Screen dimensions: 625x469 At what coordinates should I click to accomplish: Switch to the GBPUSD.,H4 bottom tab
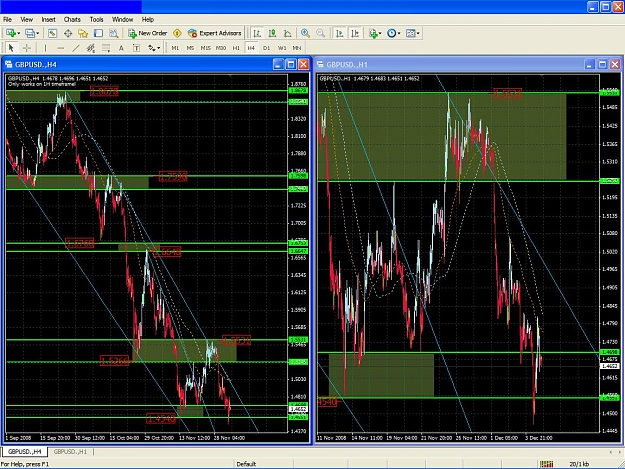pos(25,451)
